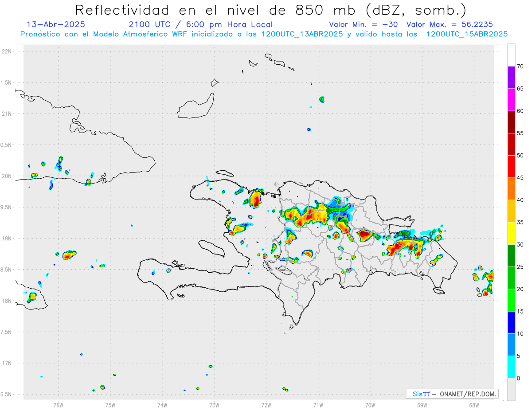Click the latitude axis label '6.5N'
The height and width of the screenshot is (411, 532).
[x=7, y=395]
